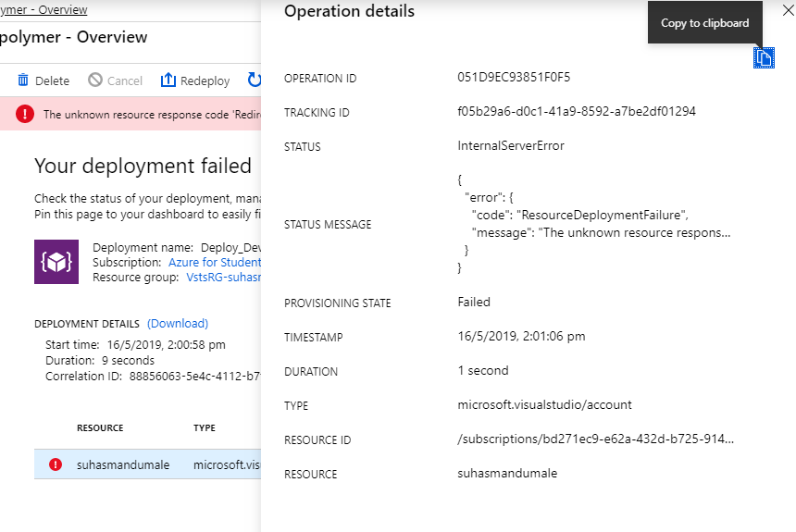Click the unknown resource response error banner

tap(131, 114)
